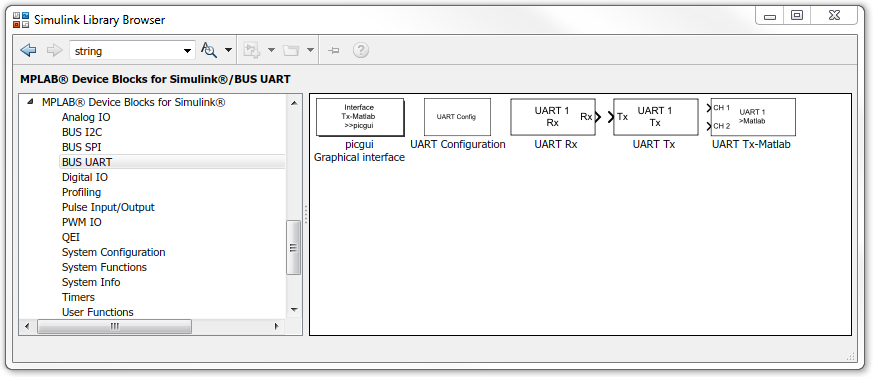Click the Simulink Library Browser title icon
Viewport: 873px width, 377px height.
(x=21, y=20)
